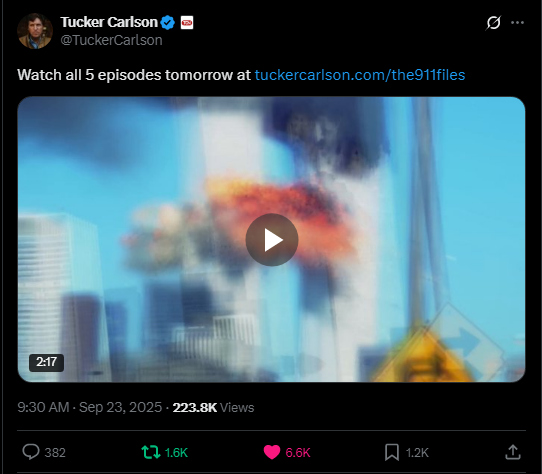Click the share upload icon
The image size is (542, 474).
[513, 452]
